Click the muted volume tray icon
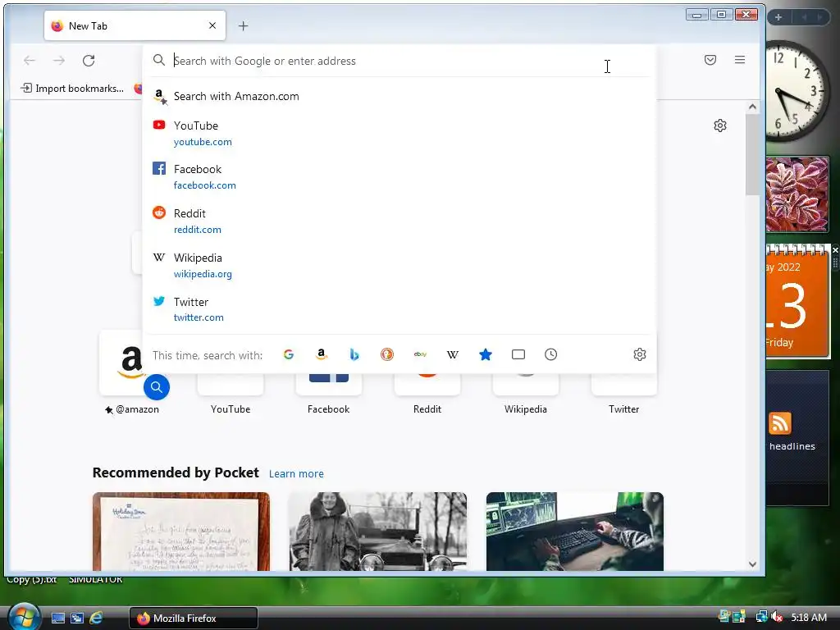 click(x=777, y=618)
